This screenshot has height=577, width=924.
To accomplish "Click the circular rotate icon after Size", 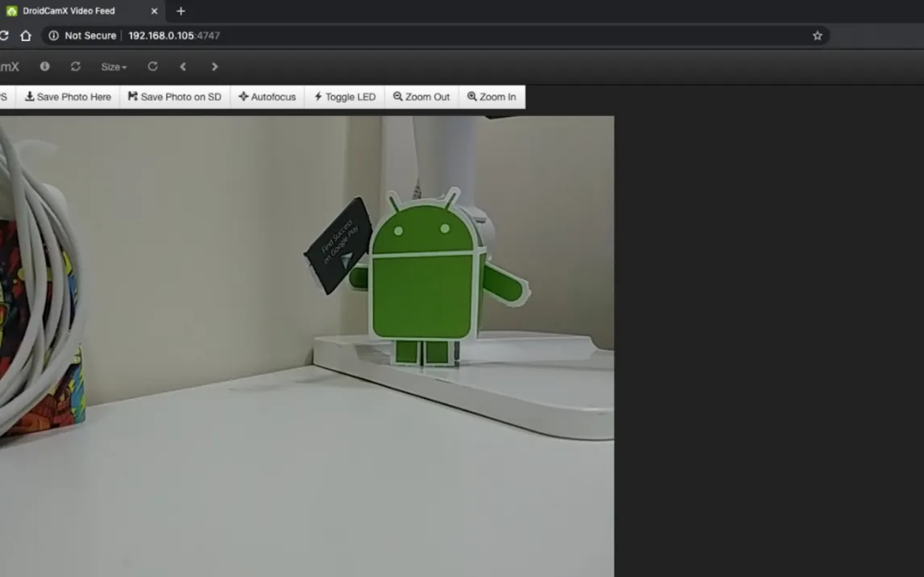I will pyautogui.click(x=152, y=67).
